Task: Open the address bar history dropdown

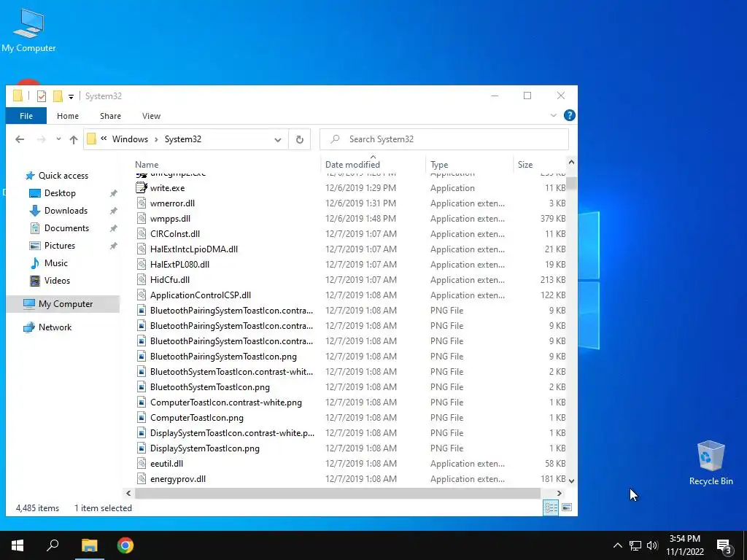Action: click(278, 139)
